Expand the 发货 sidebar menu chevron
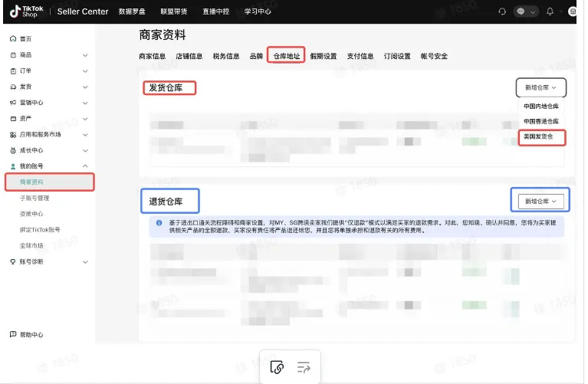 click(x=85, y=87)
